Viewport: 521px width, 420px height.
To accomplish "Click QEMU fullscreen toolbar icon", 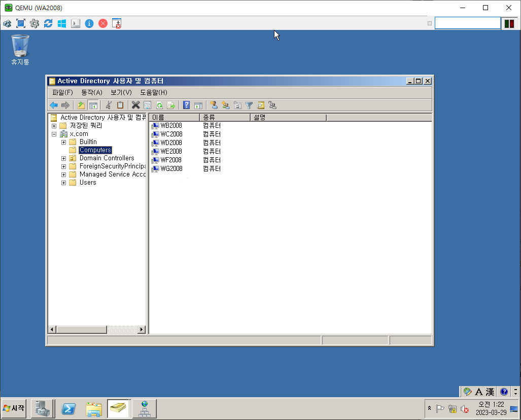I will [21, 23].
